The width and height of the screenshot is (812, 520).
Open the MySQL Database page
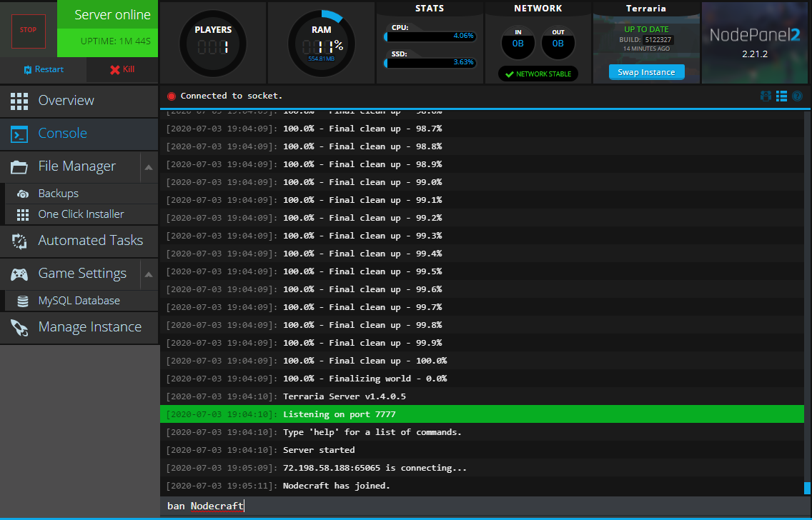pyautogui.click(x=79, y=301)
